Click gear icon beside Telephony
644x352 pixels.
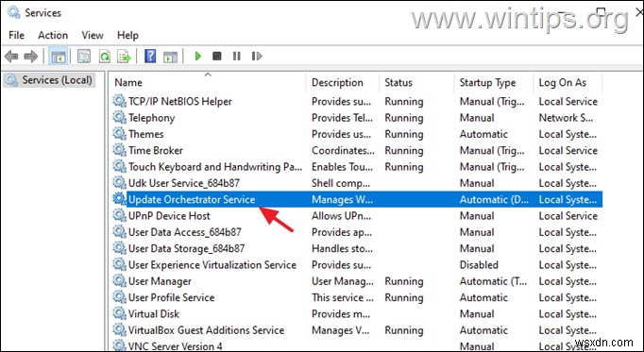[x=119, y=117]
